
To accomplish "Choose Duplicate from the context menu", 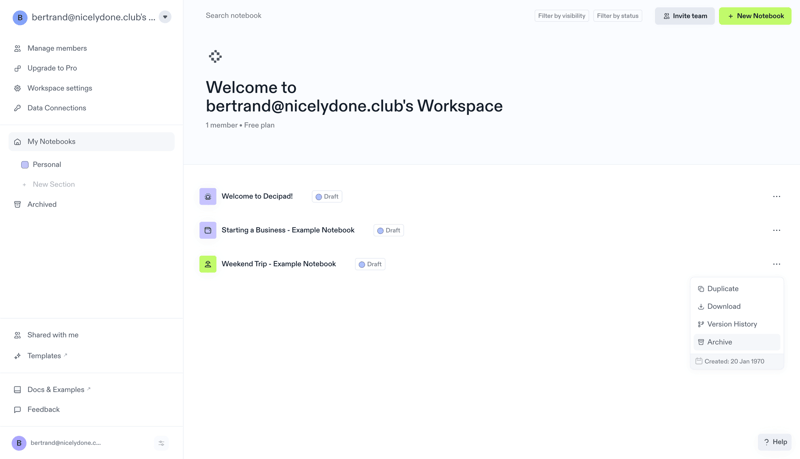I will coord(722,289).
